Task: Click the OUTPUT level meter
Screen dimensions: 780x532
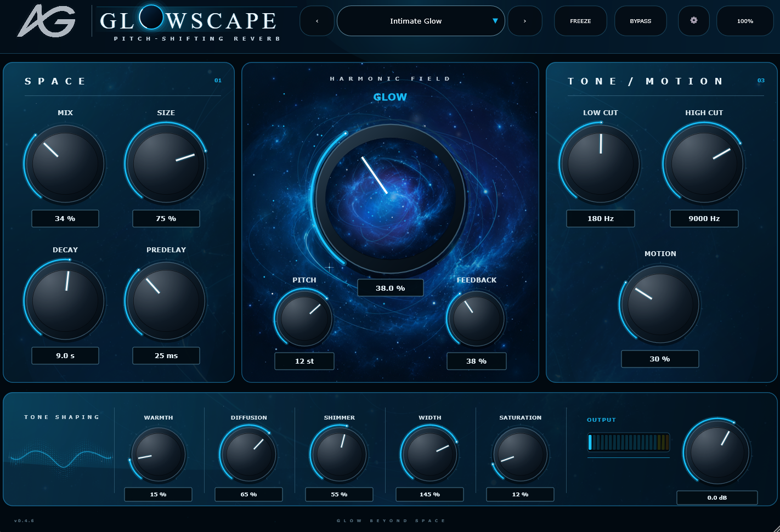Action: click(629, 442)
